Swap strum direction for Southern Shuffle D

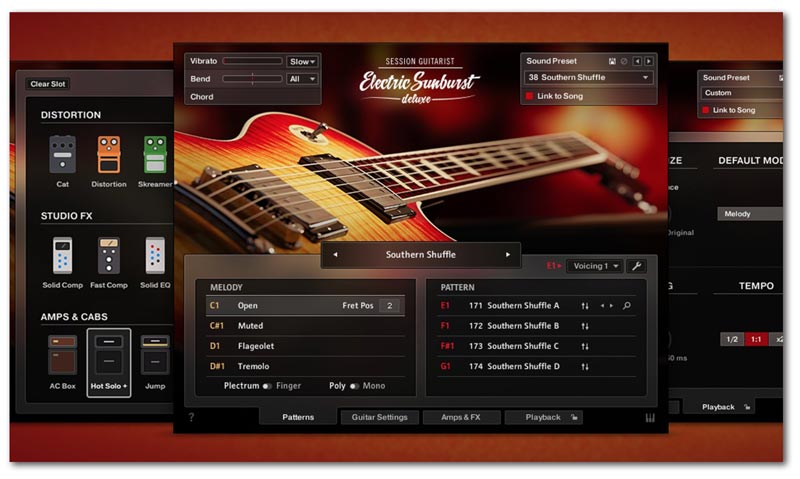pyautogui.click(x=585, y=366)
